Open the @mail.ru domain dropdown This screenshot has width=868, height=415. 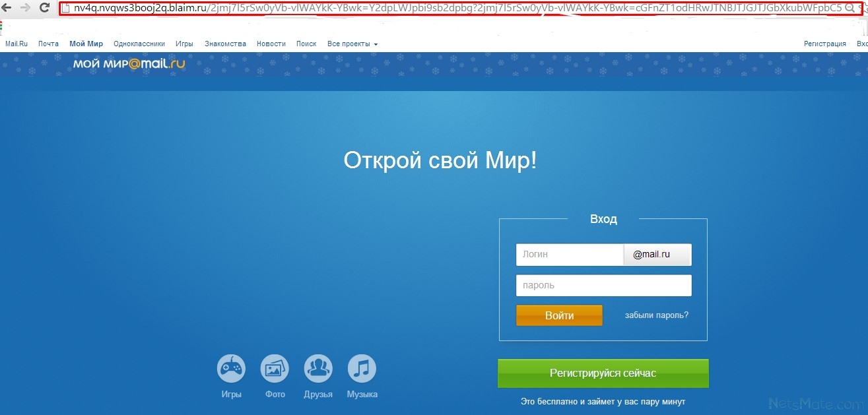click(657, 255)
